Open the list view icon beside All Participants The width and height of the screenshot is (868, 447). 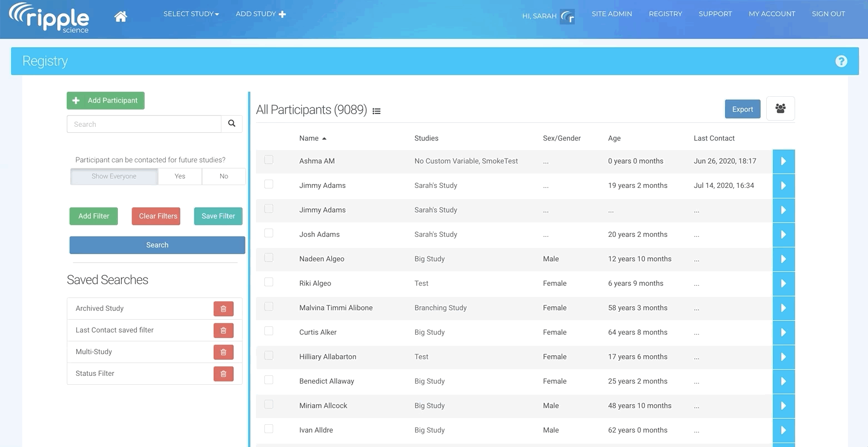pos(377,111)
